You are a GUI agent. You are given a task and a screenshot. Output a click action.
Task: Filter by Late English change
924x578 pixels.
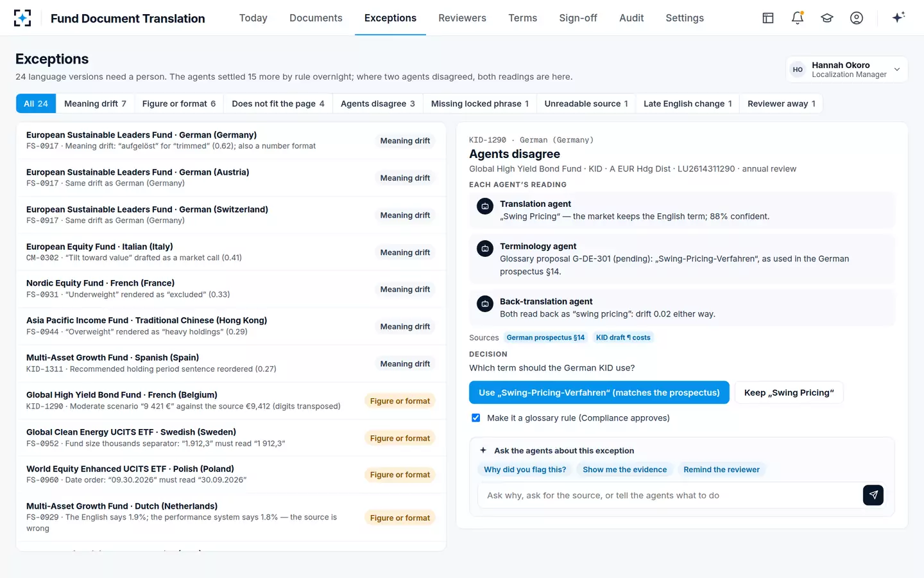click(x=687, y=103)
